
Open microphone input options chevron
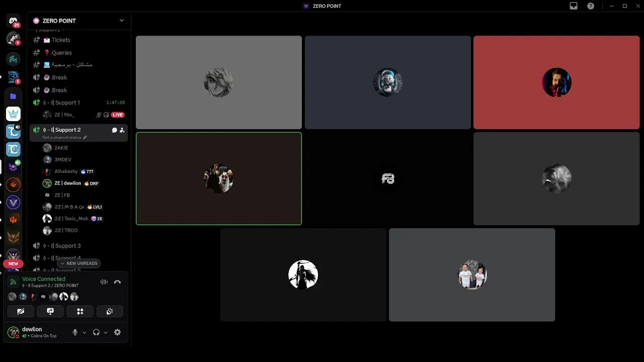84,332
